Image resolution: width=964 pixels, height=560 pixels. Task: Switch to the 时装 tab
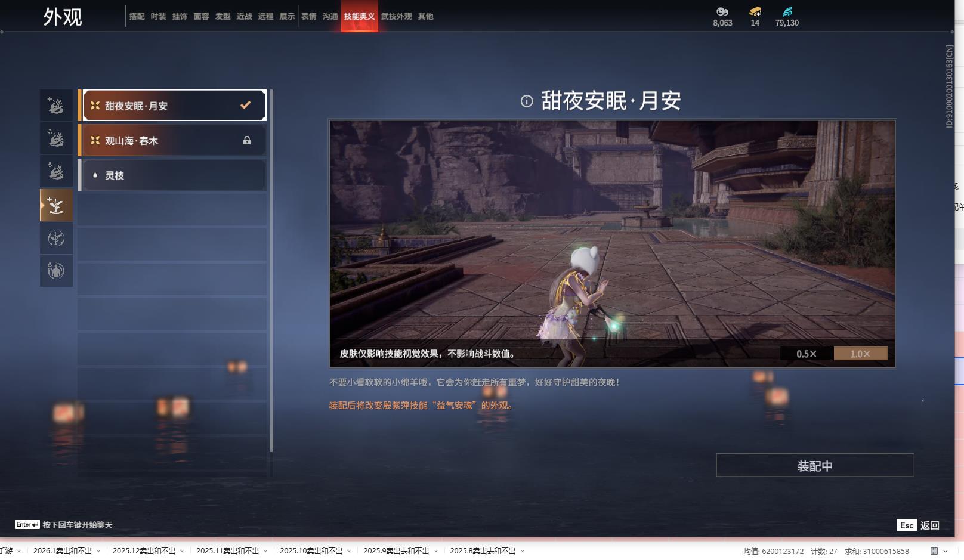[x=159, y=17]
